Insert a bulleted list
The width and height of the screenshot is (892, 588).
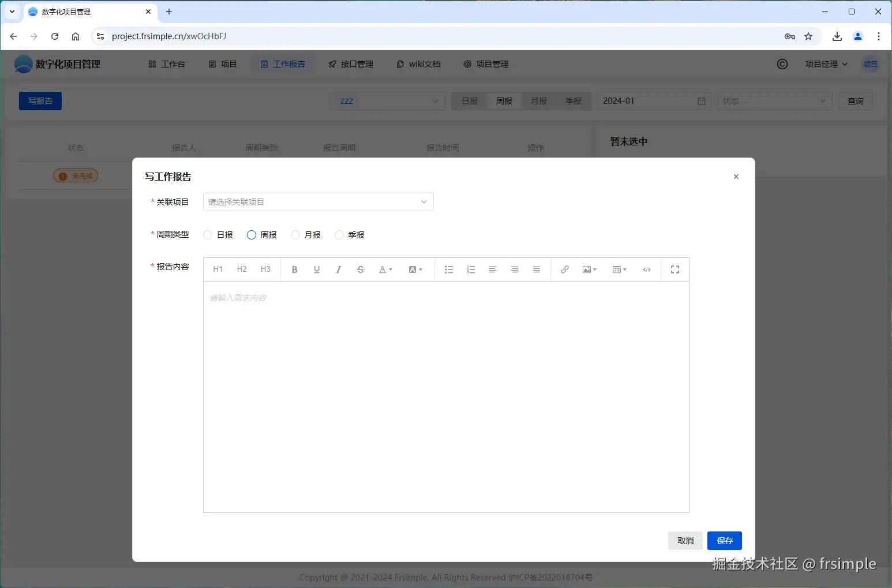click(x=448, y=269)
